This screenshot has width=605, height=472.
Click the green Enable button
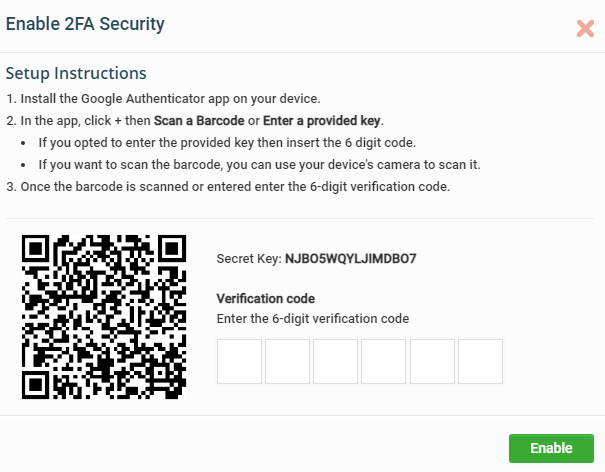(x=551, y=448)
